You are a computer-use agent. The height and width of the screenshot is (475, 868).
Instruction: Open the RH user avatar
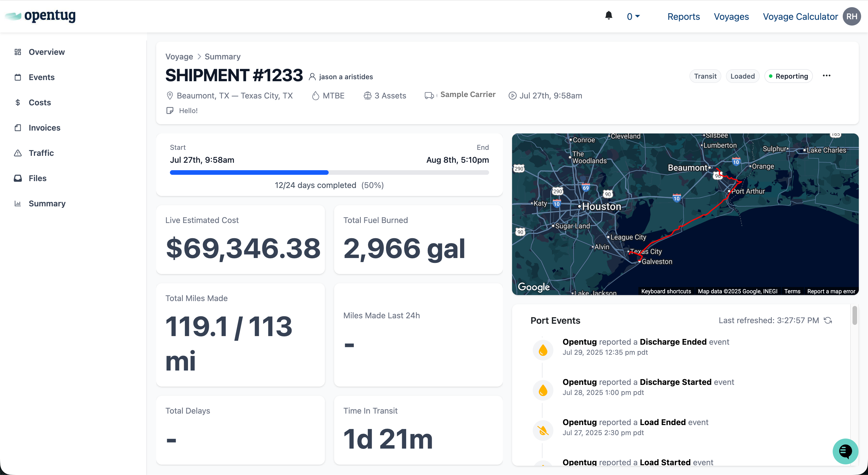pos(851,17)
